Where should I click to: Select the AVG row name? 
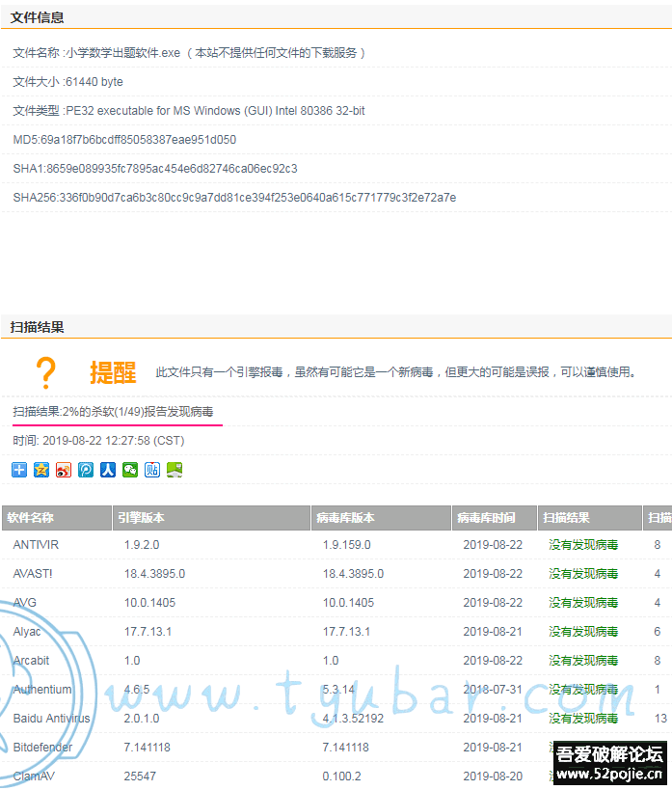click(x=25, y=603)
